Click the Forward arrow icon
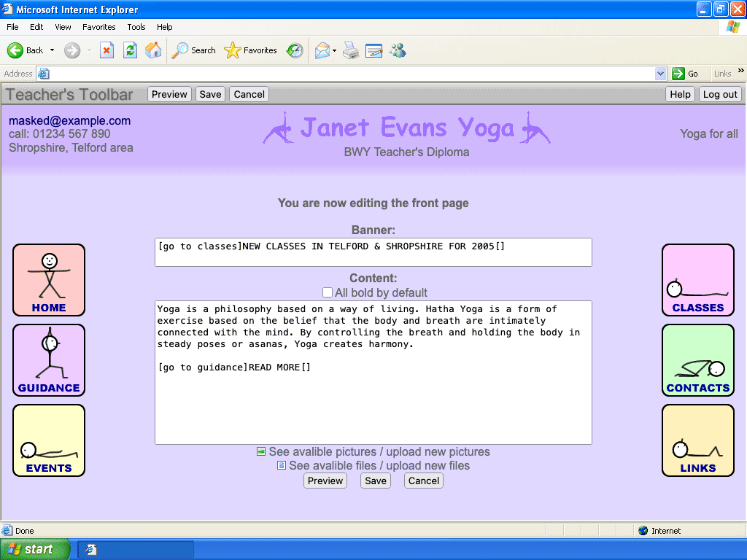The width and height of the screenshot is (747, 560). click(72, 50)
